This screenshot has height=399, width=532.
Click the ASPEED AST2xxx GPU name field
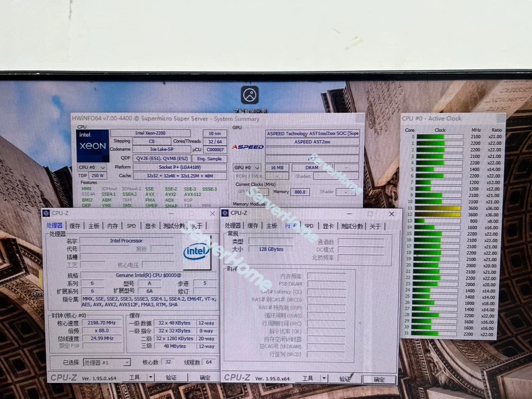pos(312,142)
